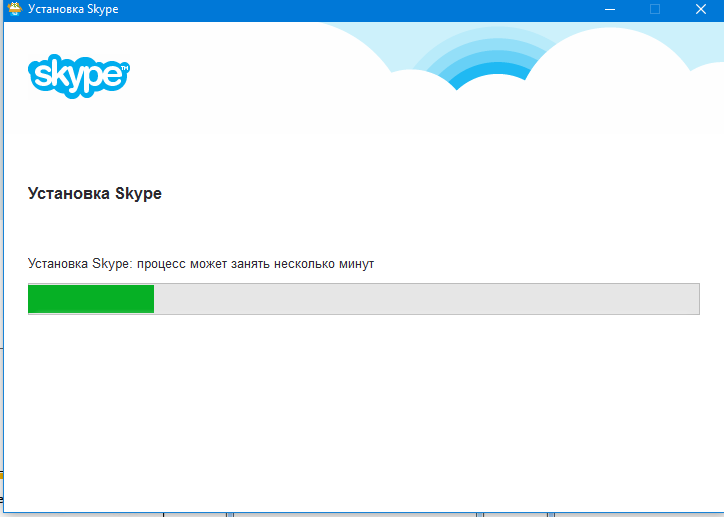Click the letter S in Skype logo
Screen dimensions: 724x517
[x=42, y=75]
